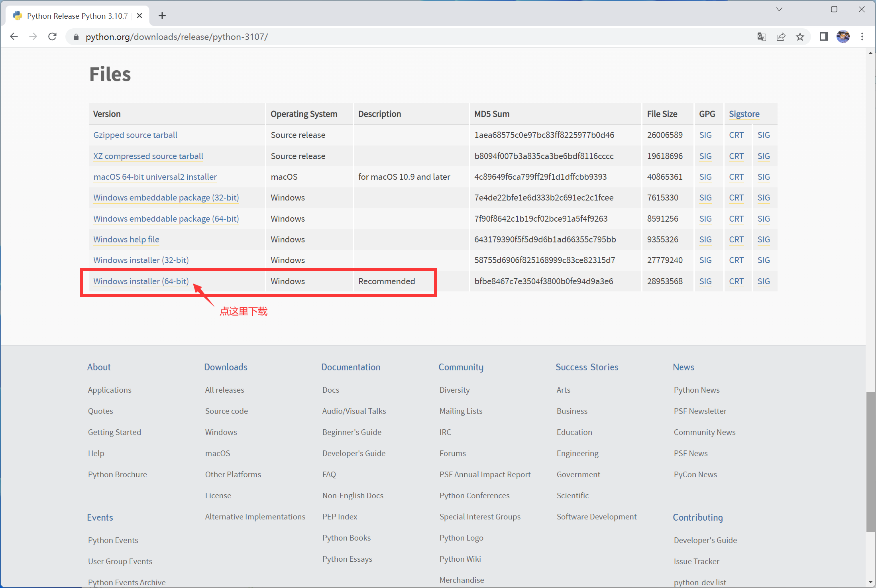Open the Getting Started link

(114, 432)
